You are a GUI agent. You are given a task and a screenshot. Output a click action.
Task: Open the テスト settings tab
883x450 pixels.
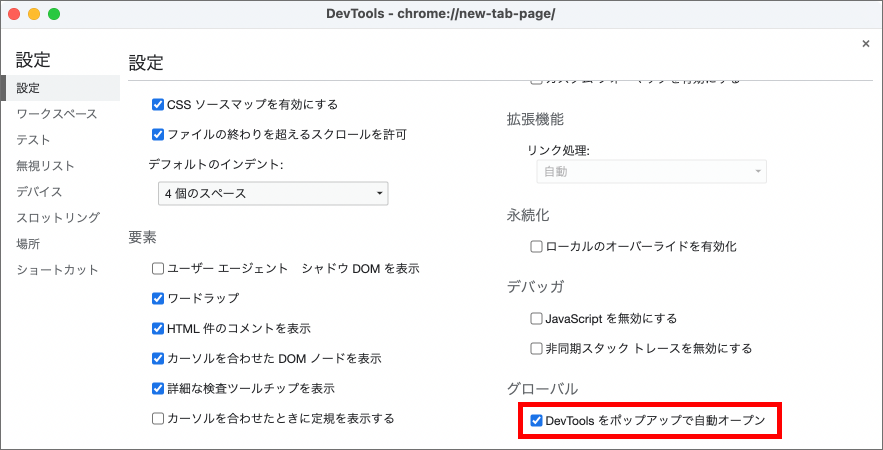point(33,140)
